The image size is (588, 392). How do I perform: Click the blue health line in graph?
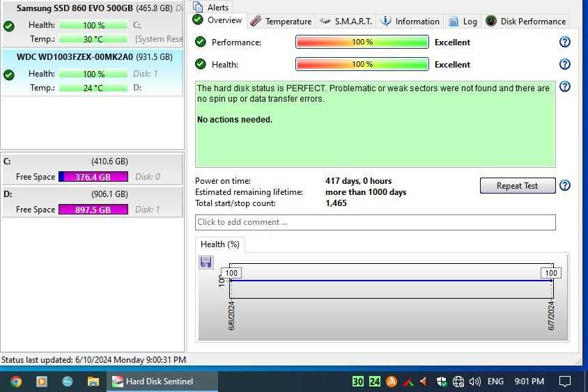pyautogui.click(x=391, y=281)
